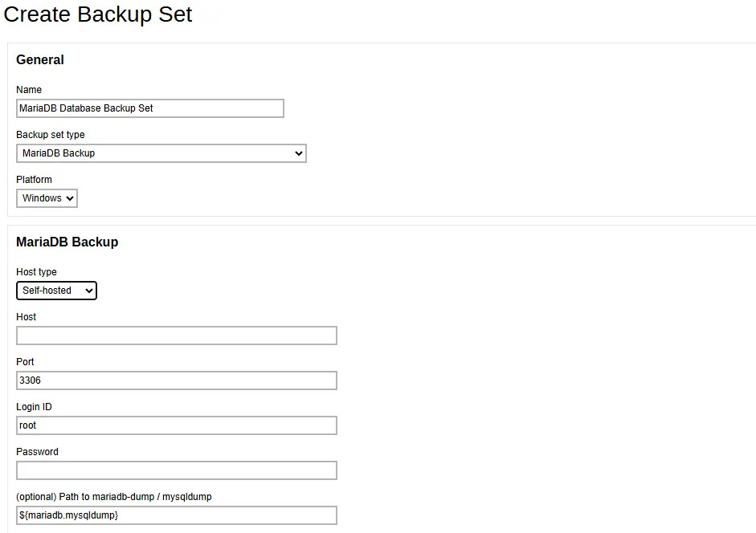
Task: Click the MariaDB Backup section header
Action: pos(67,242)
